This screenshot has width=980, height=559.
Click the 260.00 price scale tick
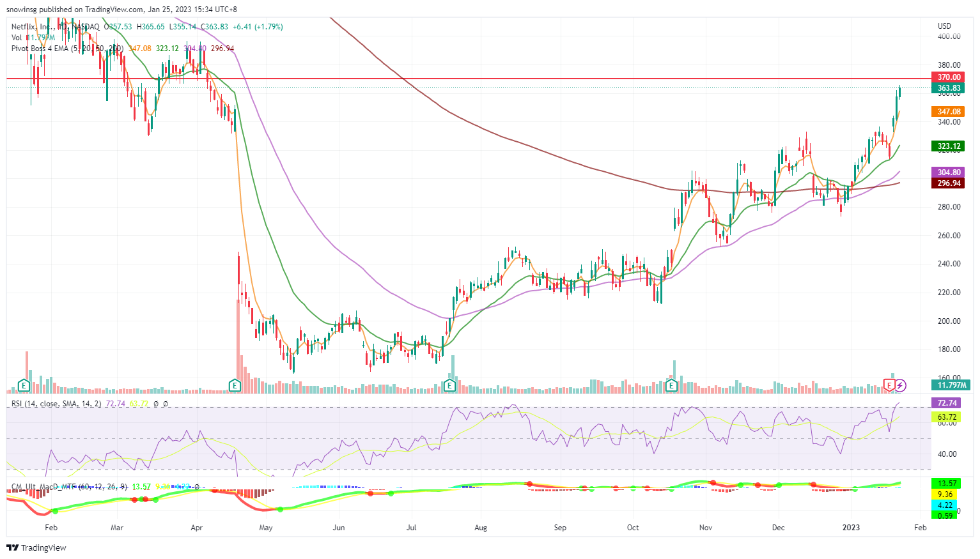(x=949, y=236)
